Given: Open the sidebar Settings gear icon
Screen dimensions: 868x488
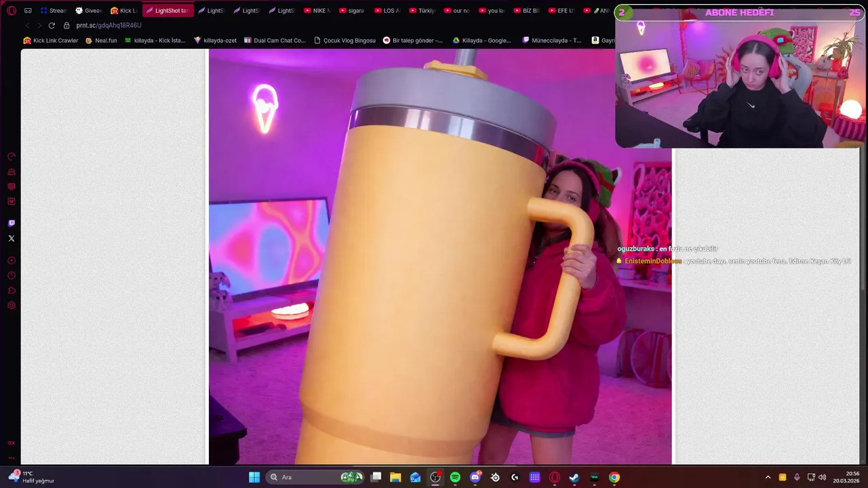Looking at the screenshot, I should tap(12, 306).
